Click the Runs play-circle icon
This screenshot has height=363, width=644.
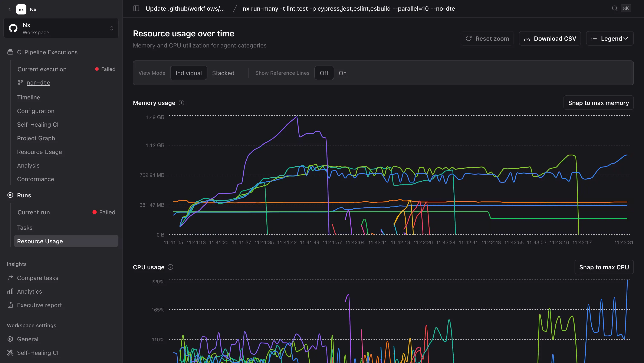tap(10, 195)
